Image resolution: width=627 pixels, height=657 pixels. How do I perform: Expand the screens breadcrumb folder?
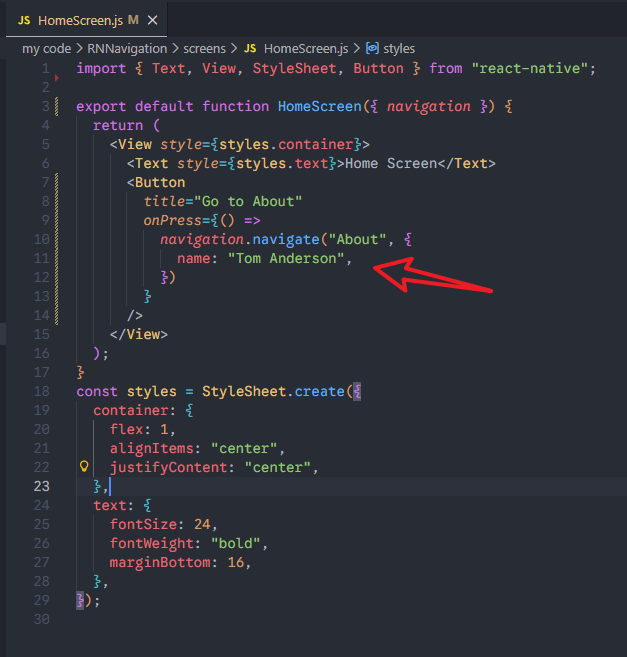coord(204,48)
